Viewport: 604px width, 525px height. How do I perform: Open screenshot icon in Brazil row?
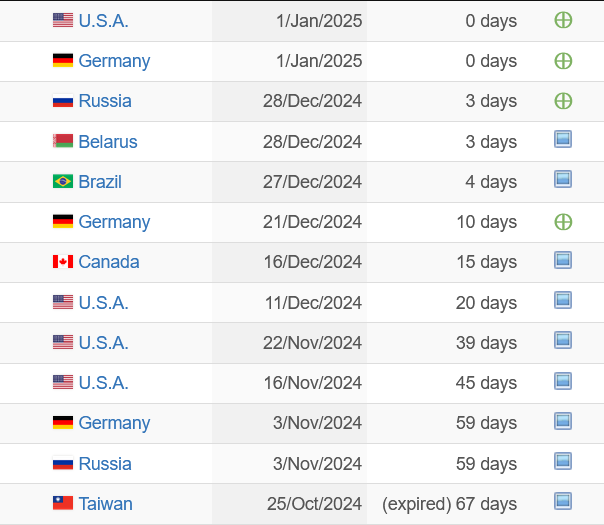click(563, 179)
